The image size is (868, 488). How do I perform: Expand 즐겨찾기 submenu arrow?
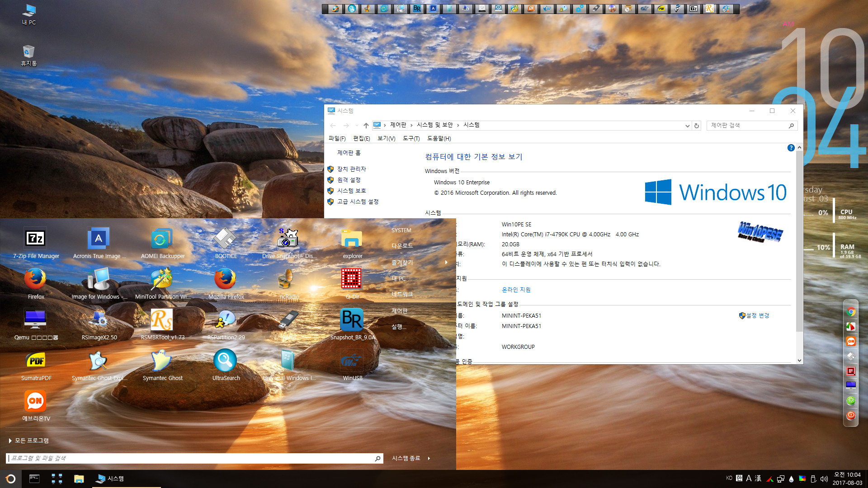coord(446,262)
